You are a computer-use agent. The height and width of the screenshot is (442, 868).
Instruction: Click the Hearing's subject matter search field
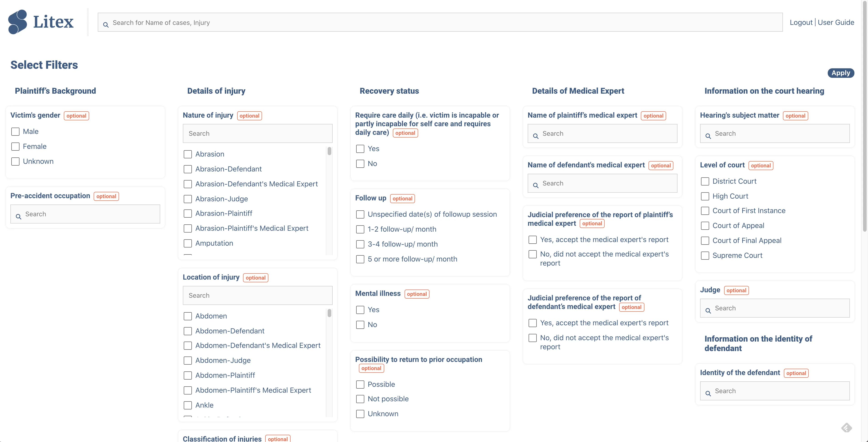point(775,133)
